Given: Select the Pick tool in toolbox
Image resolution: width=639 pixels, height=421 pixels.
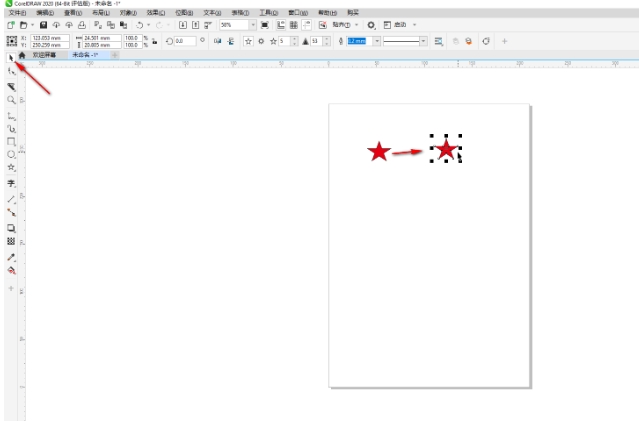Looking at the screenshot, I should pos(11,58).
